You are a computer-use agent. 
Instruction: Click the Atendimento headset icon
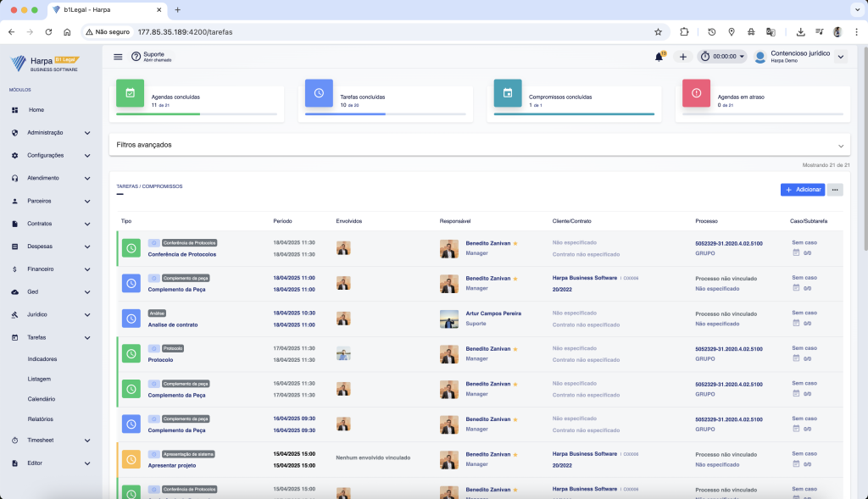[15, 178]
